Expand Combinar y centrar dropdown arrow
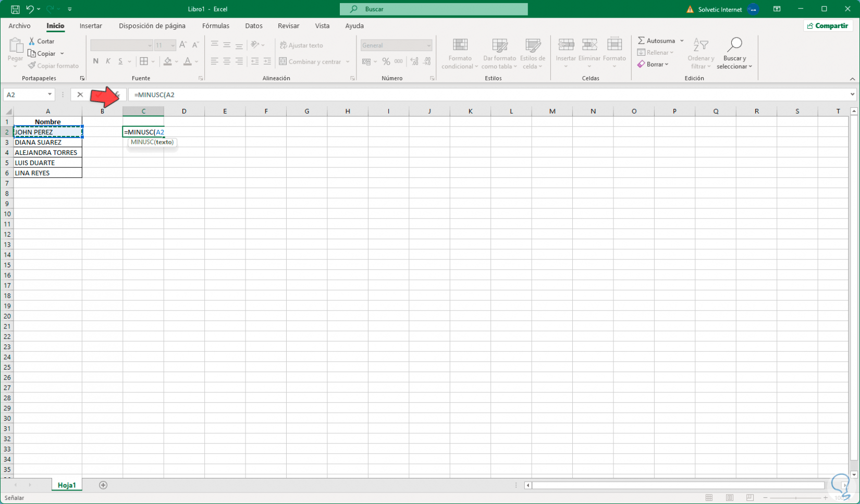 (348, 62)
